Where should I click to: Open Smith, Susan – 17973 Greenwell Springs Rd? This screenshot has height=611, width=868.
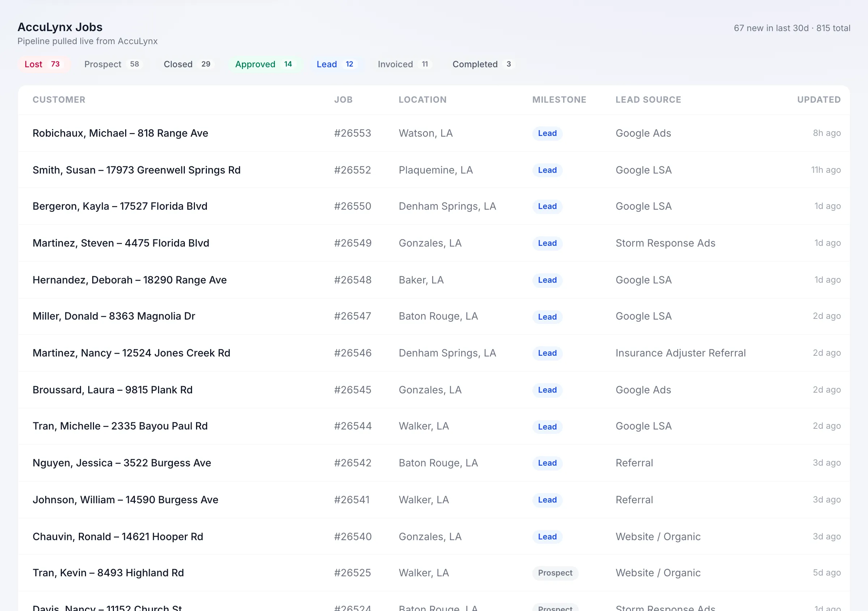(x=136, y=170)
